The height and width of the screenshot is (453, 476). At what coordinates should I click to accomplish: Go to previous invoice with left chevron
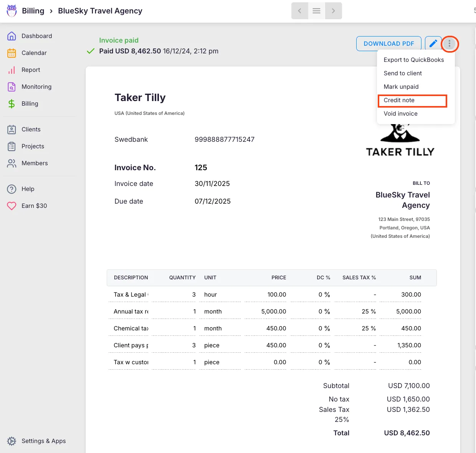(299, 11)
